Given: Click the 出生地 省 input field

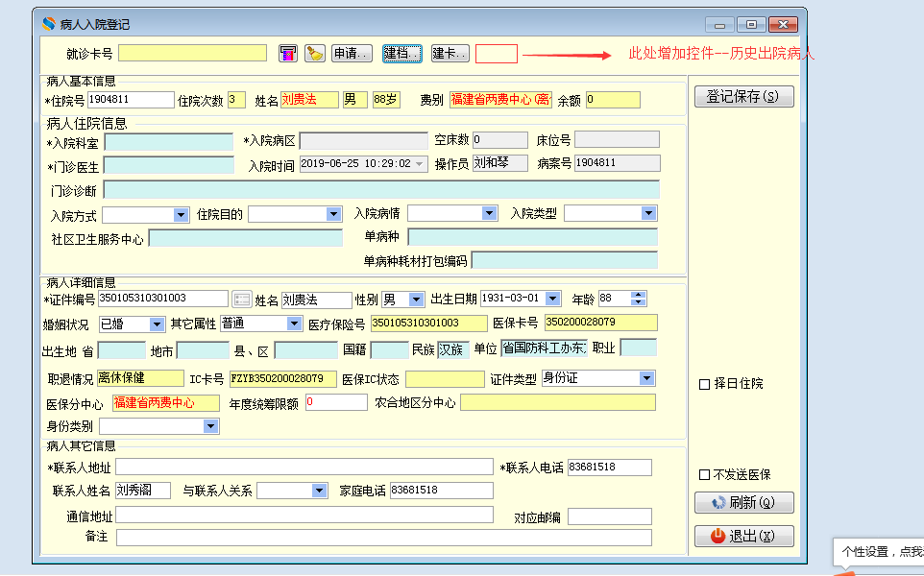Looking at the screenshot, I should [x=121, y=350].
